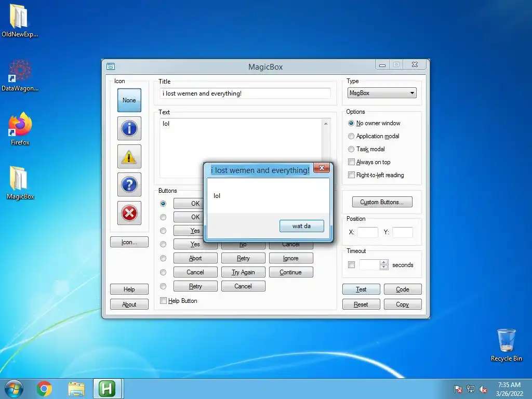
Task: Choose the red Error X icon
Action: point(129,213)
